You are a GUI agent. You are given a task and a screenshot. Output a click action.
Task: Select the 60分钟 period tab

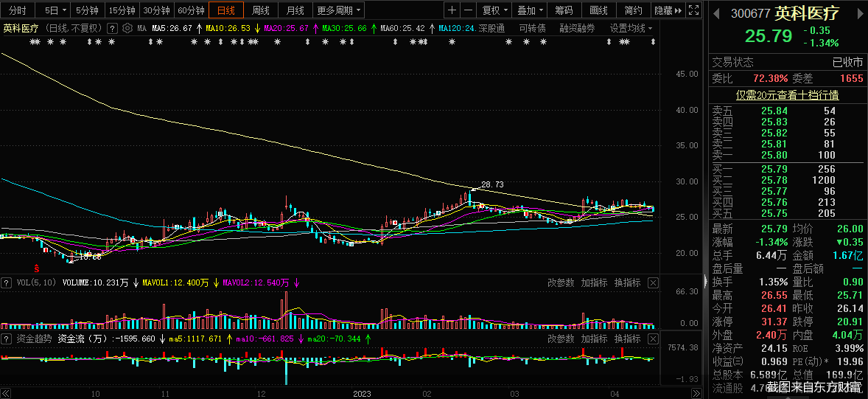pos(191,10)
